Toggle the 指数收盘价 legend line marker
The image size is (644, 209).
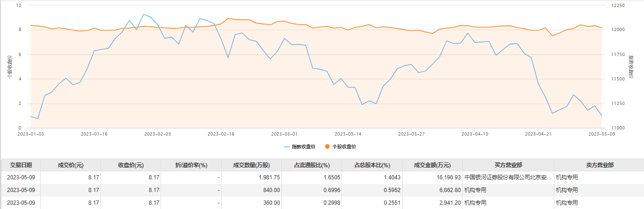coord(287,147)
